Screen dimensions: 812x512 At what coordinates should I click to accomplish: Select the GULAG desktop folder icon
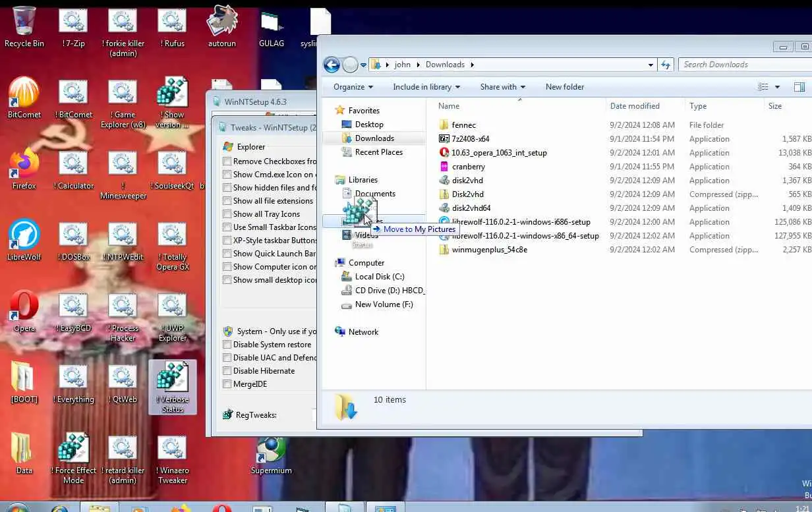click(272, 28)
